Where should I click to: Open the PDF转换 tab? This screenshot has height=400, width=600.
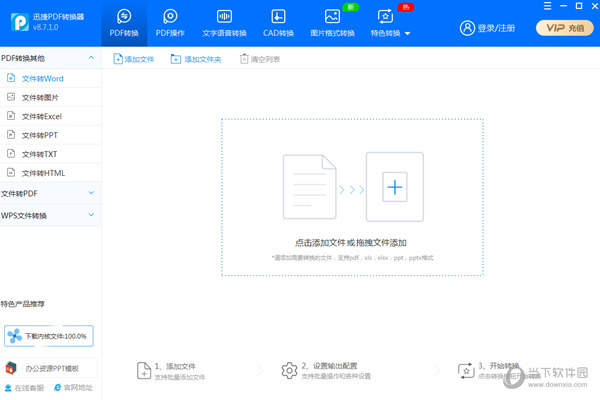tap(123, 24)
